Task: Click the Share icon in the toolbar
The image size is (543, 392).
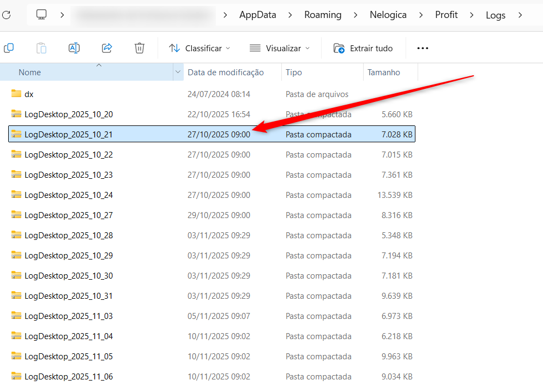Action: tap(107, 48)
